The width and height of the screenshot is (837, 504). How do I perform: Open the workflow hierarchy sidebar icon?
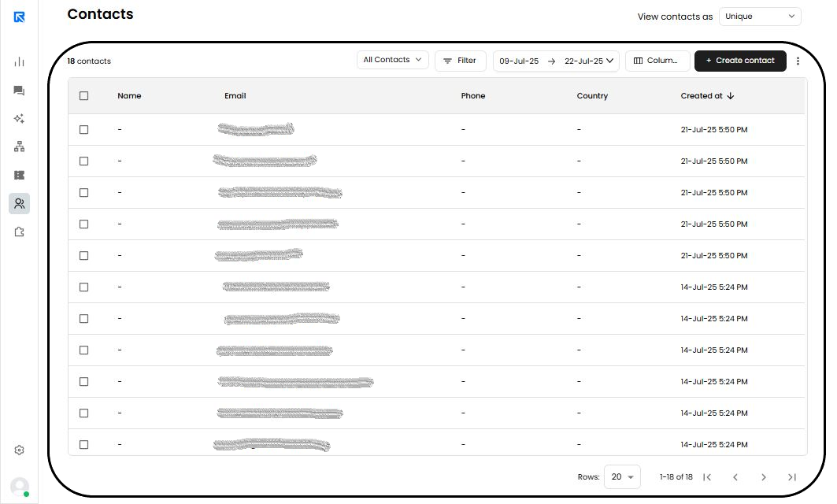tap(20, 146)
